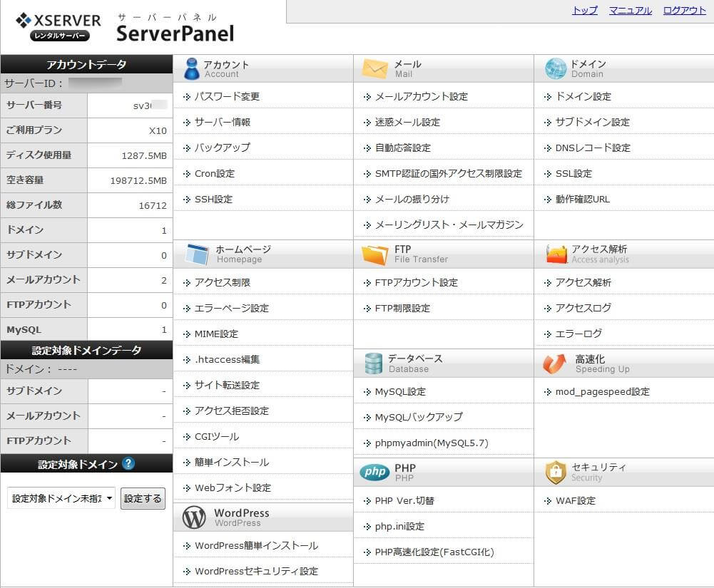
Task: Open PHP Ver.切替
Action: [404, 500]
